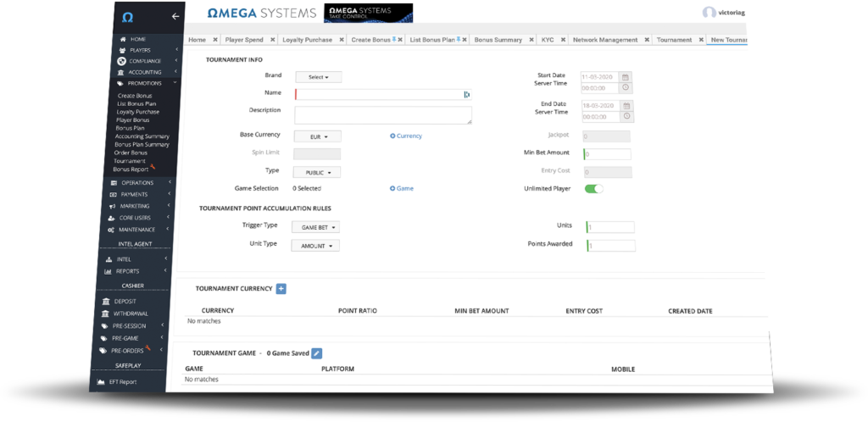Expand the Operations sidebar section
Image resolution: width=868 pixels, height=422 pixels.
[136, 183]
